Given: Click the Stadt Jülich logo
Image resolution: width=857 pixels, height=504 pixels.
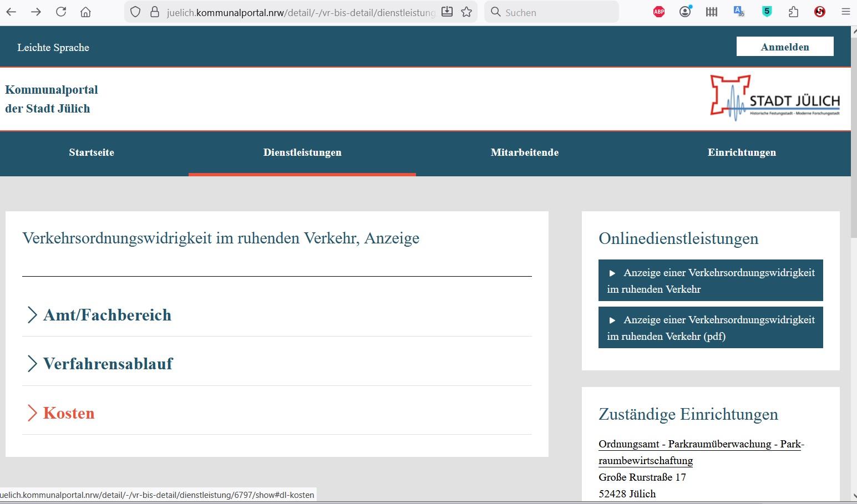Looking at the screenshot, I should point(774,99).
